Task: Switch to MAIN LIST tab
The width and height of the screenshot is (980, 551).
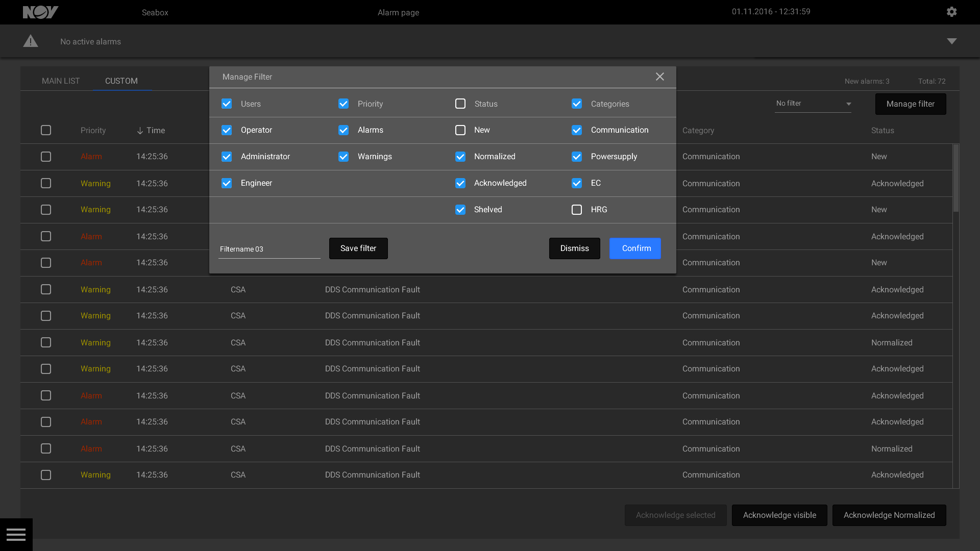Action: [x=61, y=81]
